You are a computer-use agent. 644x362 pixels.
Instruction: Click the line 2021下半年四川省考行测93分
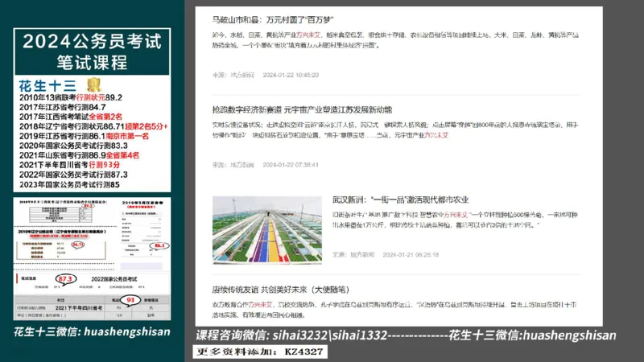pos(69,165)
